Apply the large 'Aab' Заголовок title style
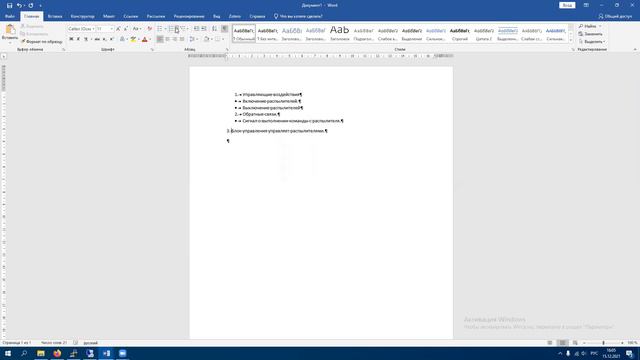This screenshot has height=360, width=640. [340, 33]
